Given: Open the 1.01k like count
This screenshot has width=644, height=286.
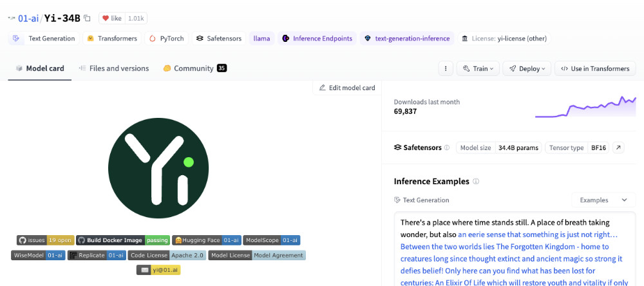Looking at the screenshot, I should click(136, 19).
